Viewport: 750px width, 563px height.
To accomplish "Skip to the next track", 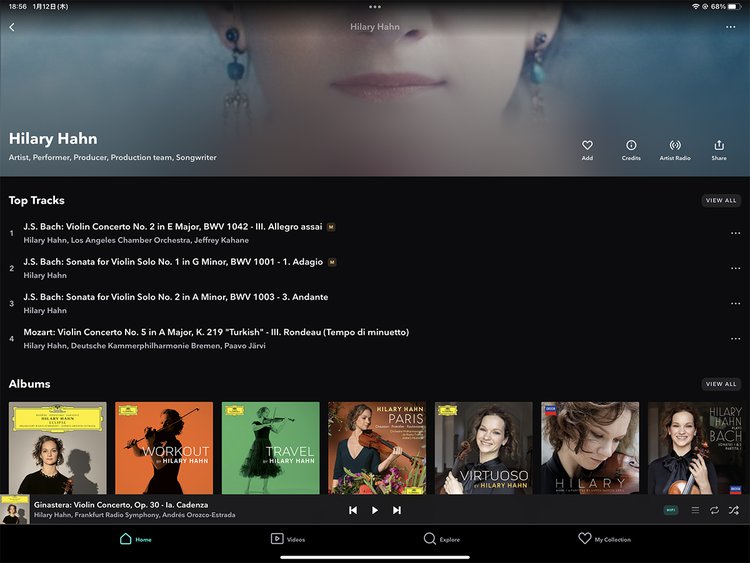I will (x=397, y=510).
